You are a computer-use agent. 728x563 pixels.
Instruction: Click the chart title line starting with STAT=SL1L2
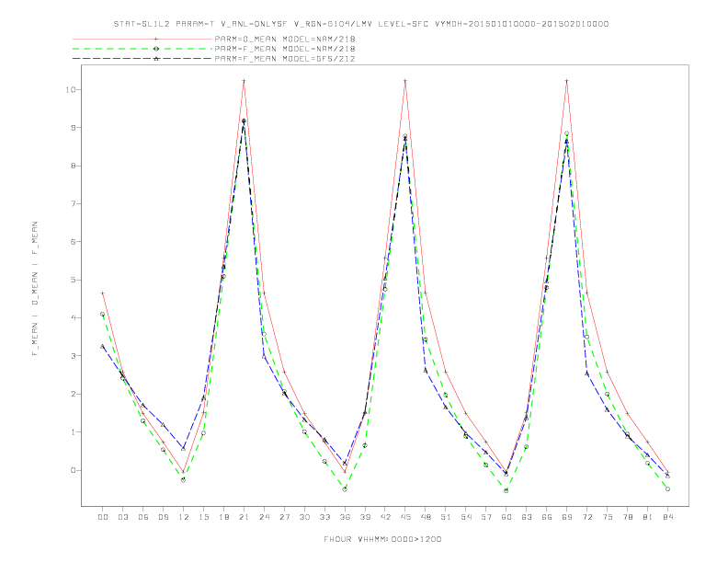[360, 24]
